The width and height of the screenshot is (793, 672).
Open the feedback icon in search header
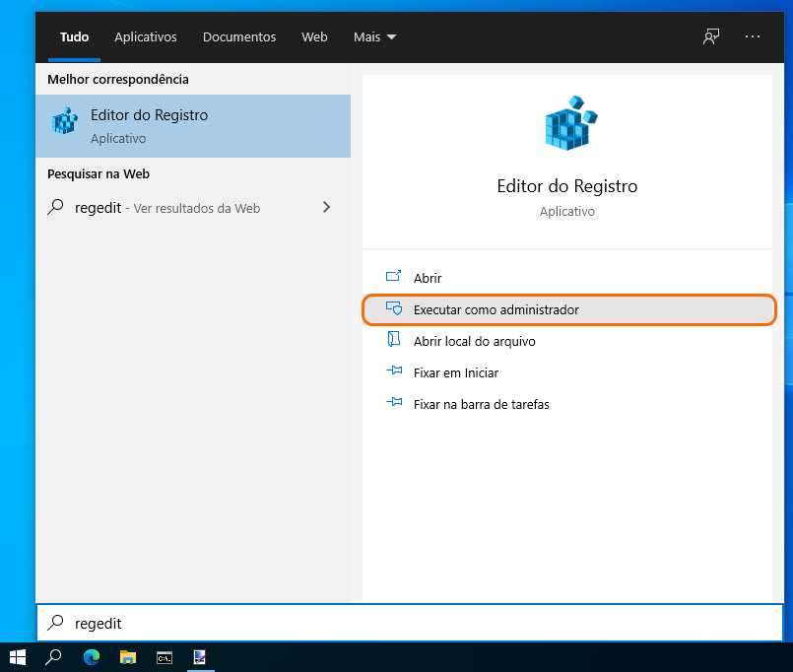click(x=711, y=36)
